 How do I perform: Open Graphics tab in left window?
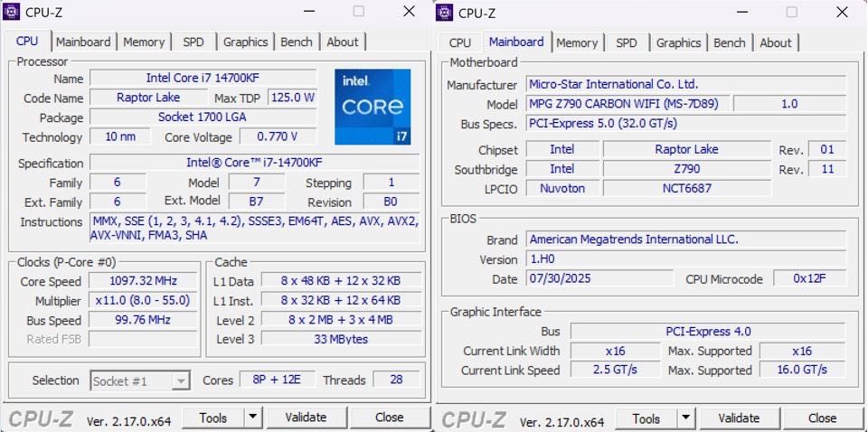[245, 42]
